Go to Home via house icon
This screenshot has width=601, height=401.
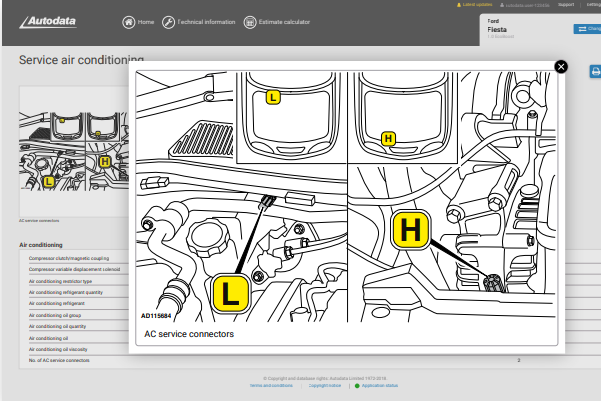point(129,22)
